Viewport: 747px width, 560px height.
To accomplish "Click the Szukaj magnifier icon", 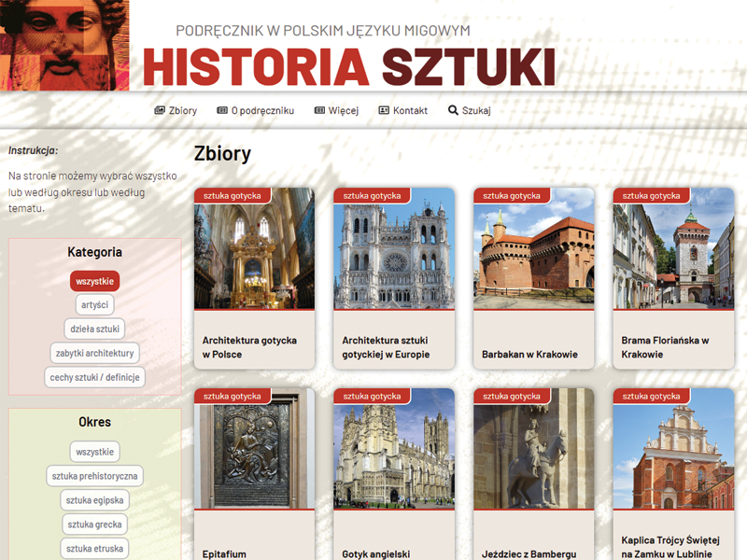I will click(453, 110).
